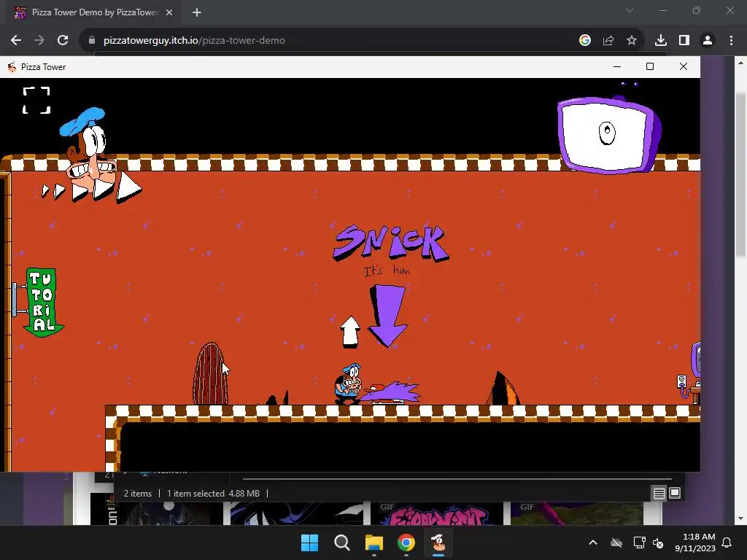Bookmark this page with the star icon
This screenshot has width=747, height=560.
coord(632,41)
